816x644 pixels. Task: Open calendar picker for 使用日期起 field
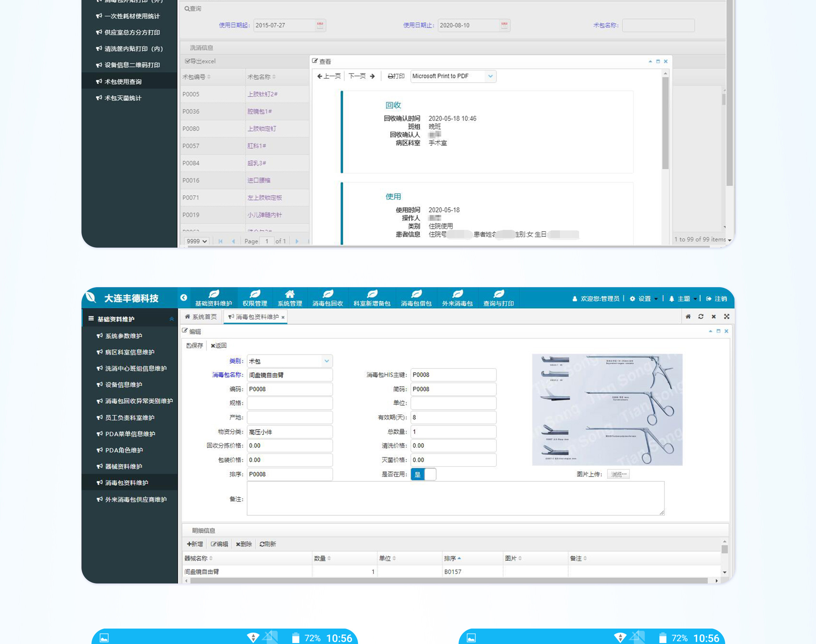coord(320,25)
